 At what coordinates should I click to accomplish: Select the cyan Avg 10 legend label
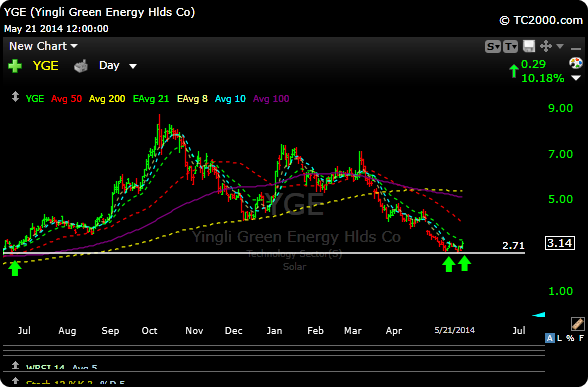(x=230, y=99)
